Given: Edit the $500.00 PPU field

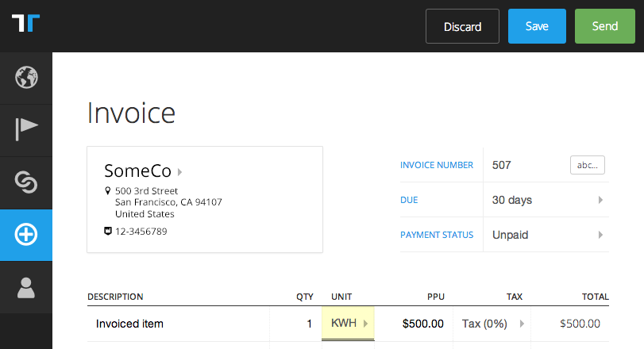Looking at the screenshot, I should [414, 324].
